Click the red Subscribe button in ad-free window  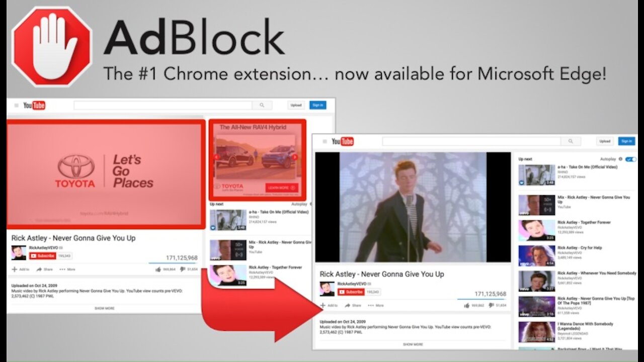pos(351,292)
